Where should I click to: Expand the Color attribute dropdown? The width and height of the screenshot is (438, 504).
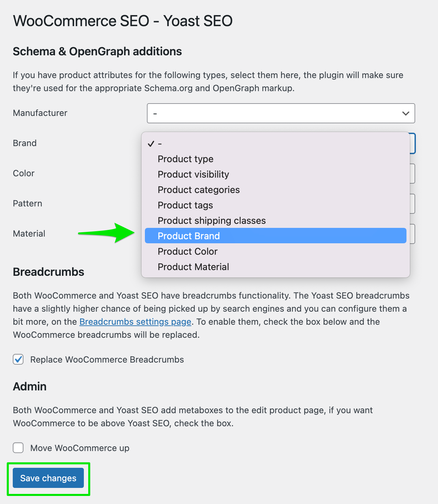[413, 173]
